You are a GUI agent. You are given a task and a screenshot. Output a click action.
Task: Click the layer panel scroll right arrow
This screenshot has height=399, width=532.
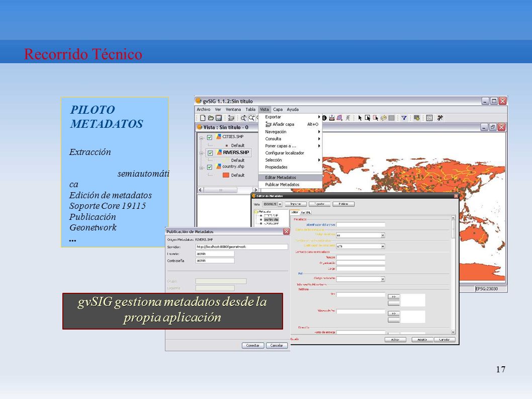pos(255,190)
